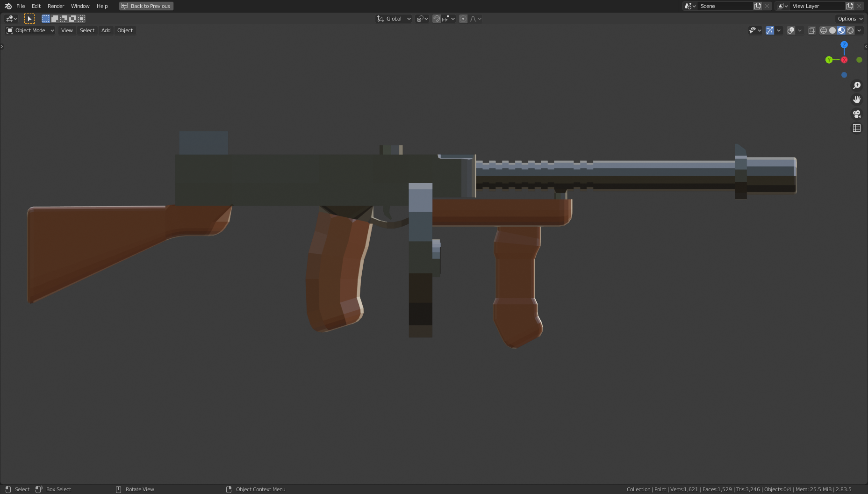Click the Scene name input field
The height and width of the screenshot is (494, 868).
725,6
